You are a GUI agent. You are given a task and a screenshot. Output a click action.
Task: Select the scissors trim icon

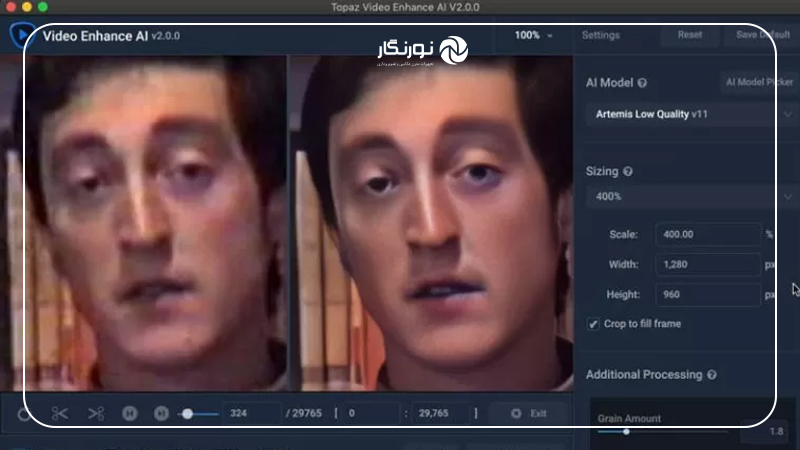60,413
